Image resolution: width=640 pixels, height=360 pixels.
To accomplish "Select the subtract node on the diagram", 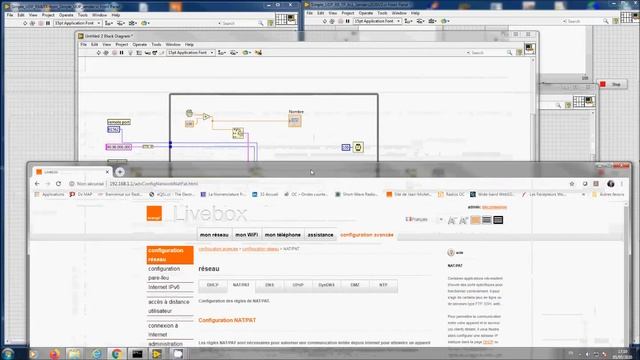I will [x=207, y=117].
